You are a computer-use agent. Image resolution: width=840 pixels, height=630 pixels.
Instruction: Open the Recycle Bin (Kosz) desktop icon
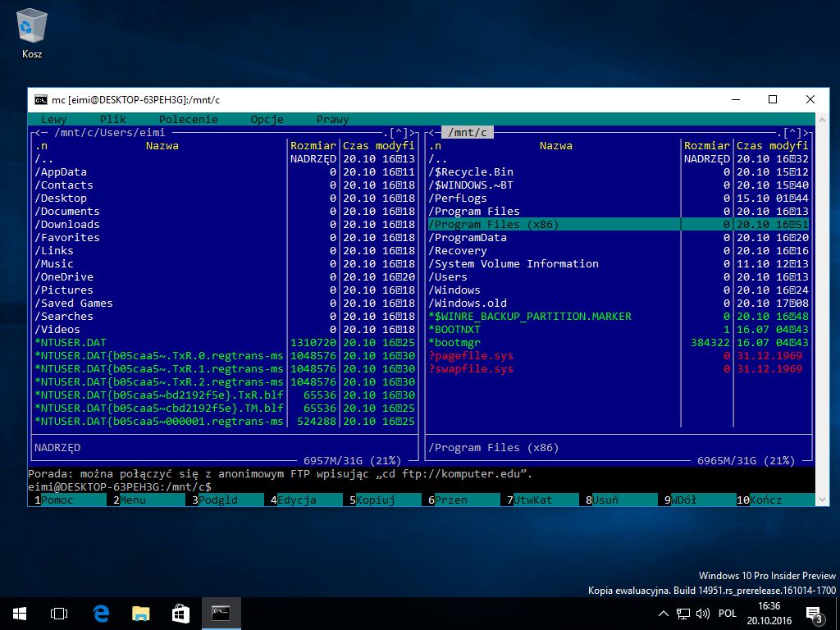coord(32,32)
